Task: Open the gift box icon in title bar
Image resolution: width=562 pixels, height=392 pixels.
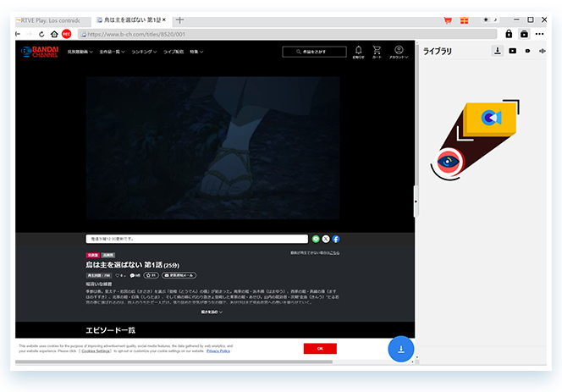Action: (463, 19)
